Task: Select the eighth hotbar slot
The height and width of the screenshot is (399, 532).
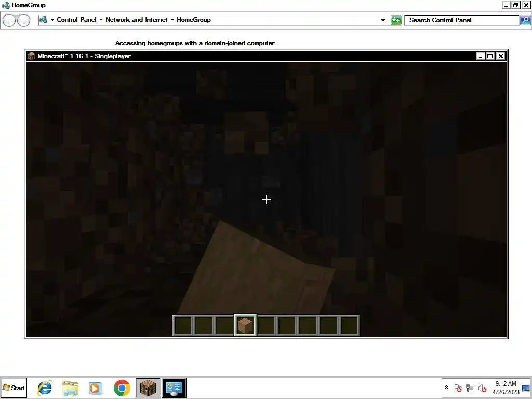Action: point(328,326)
